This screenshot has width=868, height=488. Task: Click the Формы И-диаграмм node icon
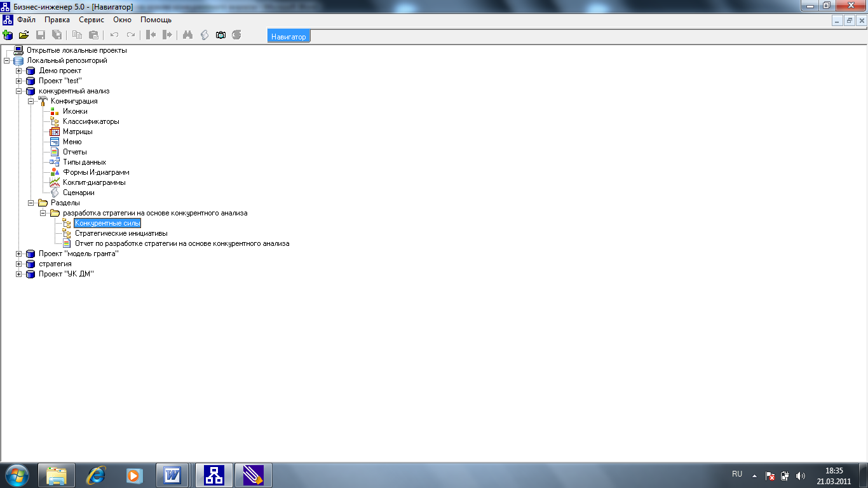tap(55, 172)
